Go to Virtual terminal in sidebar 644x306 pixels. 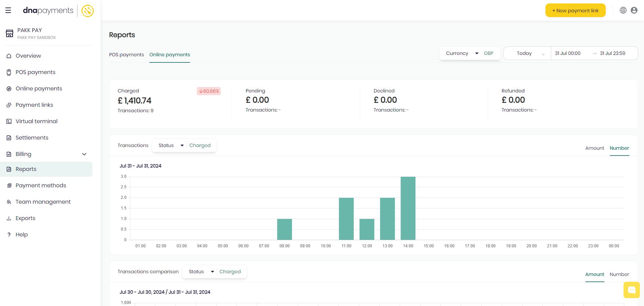pos(36,121)
